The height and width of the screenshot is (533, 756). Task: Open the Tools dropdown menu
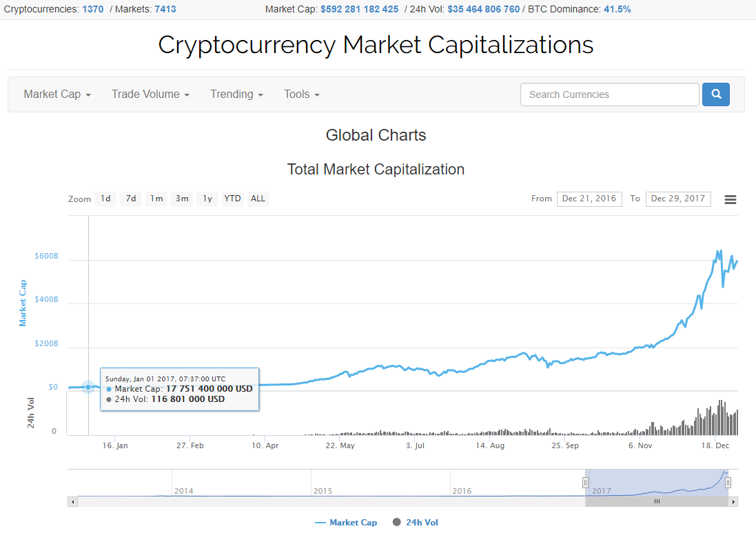tap(301, 94)
